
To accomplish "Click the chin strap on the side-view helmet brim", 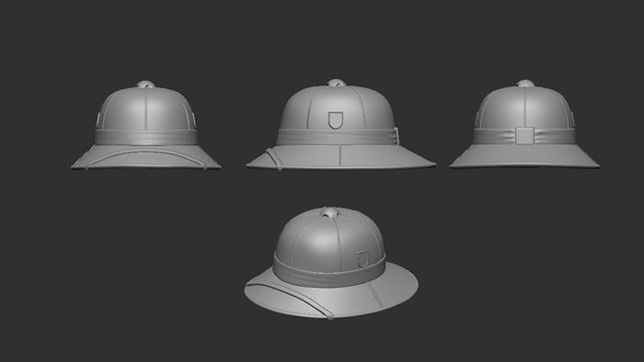I will (273, 159).
